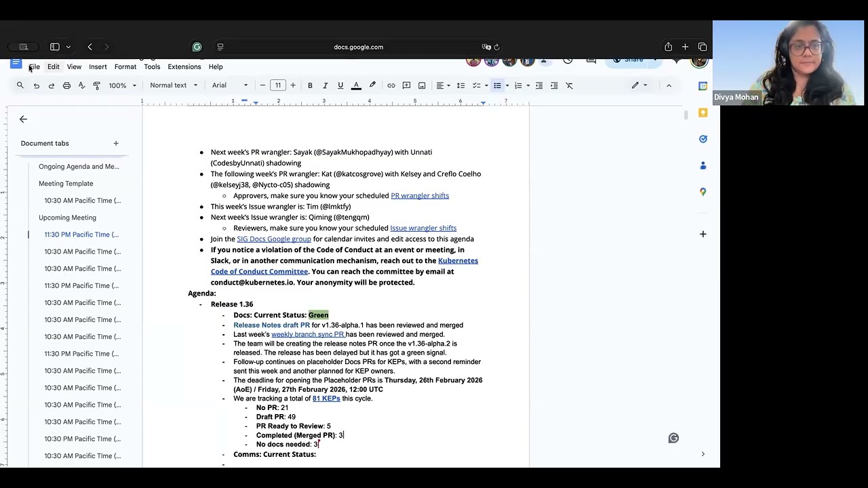
Task: Open line and paragraph spacing
Action: tap(460, 85)
